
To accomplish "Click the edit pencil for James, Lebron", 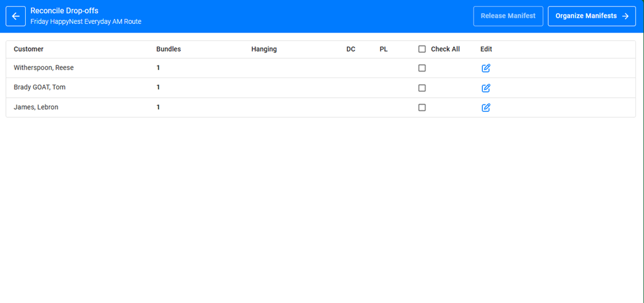I will pyautogui.click(x=485, y=107).
